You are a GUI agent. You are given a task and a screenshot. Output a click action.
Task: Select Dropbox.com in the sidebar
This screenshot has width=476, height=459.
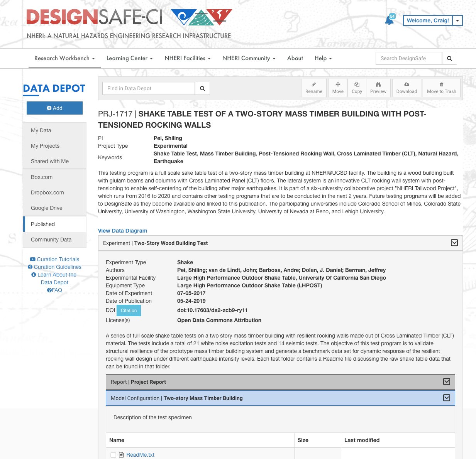54,192
